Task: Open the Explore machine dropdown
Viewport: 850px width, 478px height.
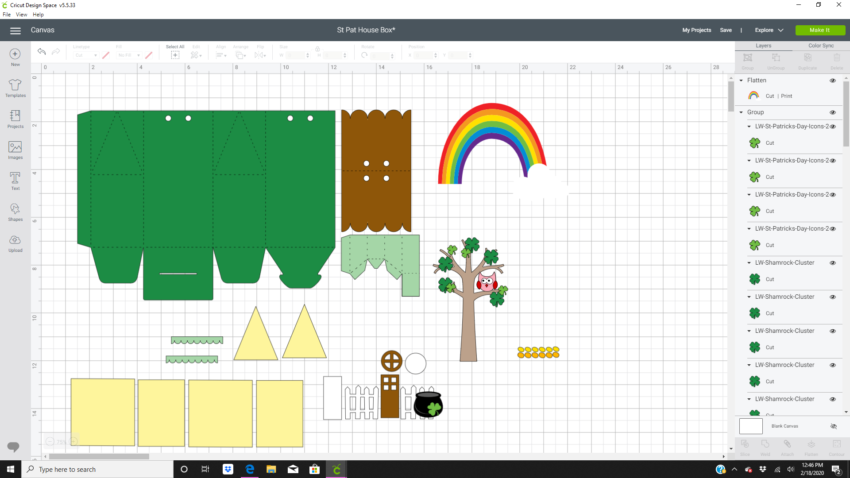Action: [769, 30]
